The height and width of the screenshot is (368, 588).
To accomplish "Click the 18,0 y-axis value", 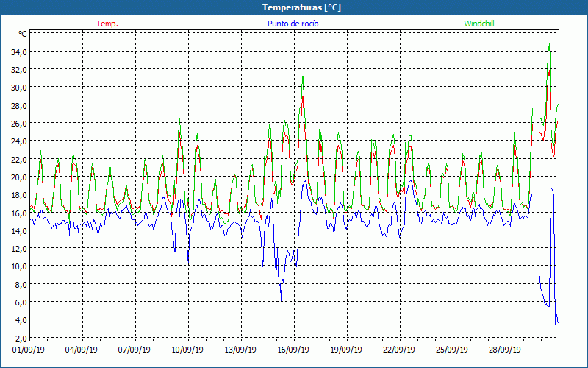I will 19,195.
